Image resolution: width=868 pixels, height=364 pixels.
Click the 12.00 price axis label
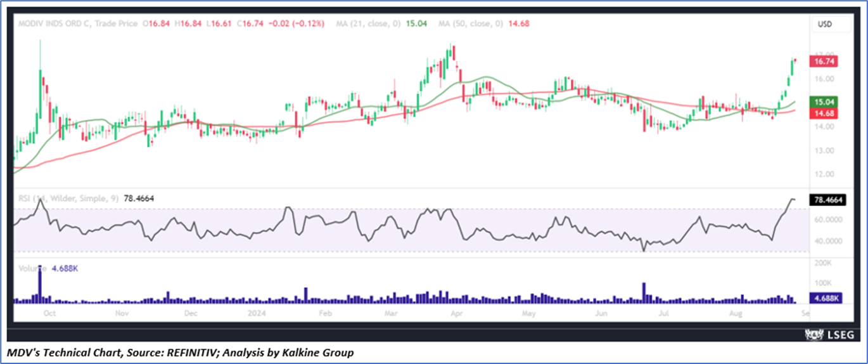824,174
